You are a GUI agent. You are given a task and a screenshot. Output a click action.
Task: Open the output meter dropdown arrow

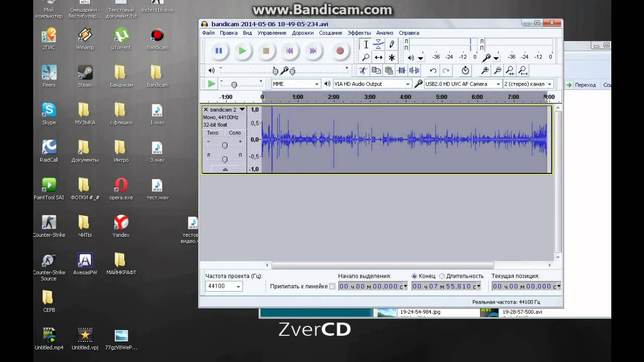click(421, 58)
